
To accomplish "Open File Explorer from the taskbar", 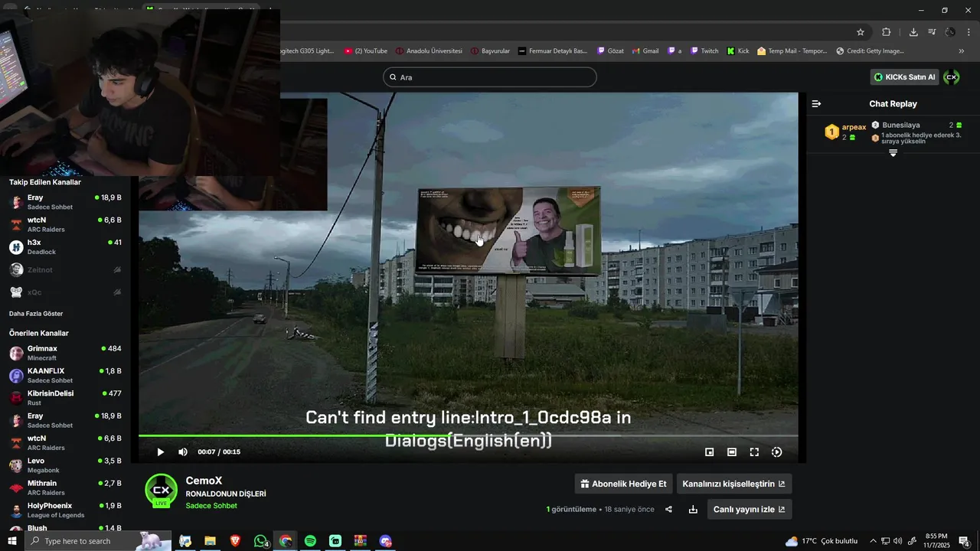I will [x=210, y=541].
